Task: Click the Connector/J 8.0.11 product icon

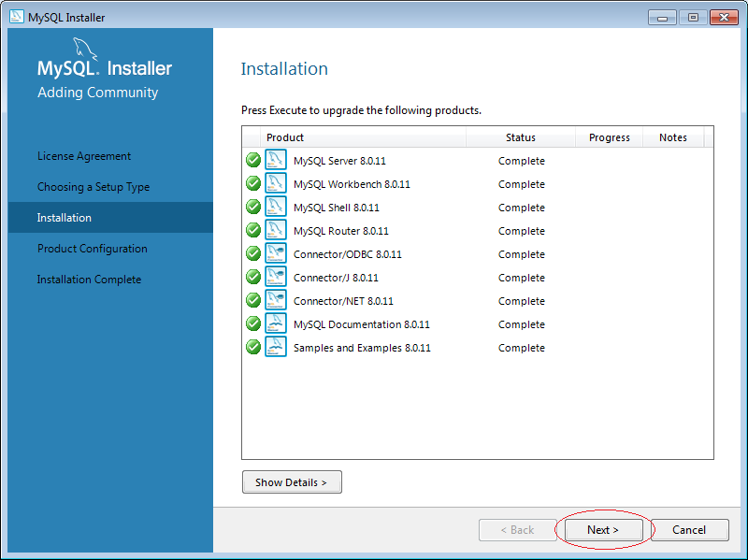Action: tap(276, 277)
